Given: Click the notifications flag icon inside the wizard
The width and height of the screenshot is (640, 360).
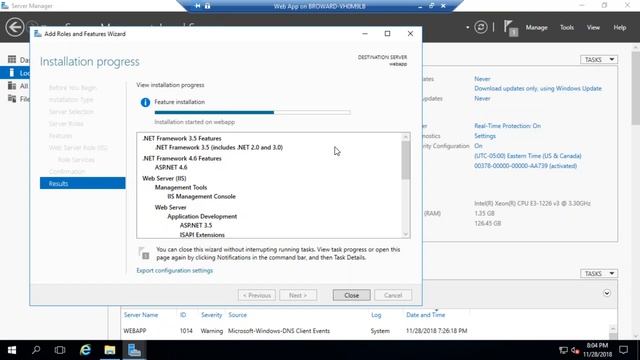Looking at the screenshot, I should click(144, 253).
